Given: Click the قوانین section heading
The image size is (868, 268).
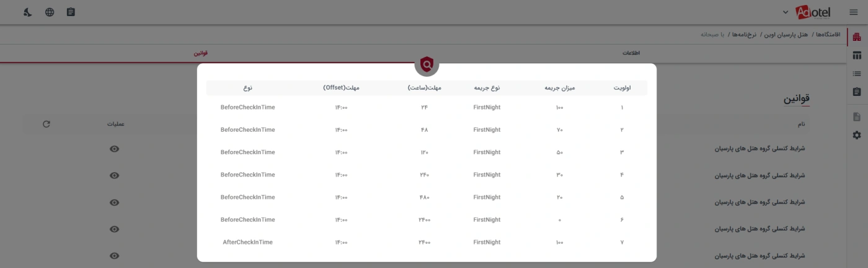Looking at the screenshot, I should click(797, 98).
